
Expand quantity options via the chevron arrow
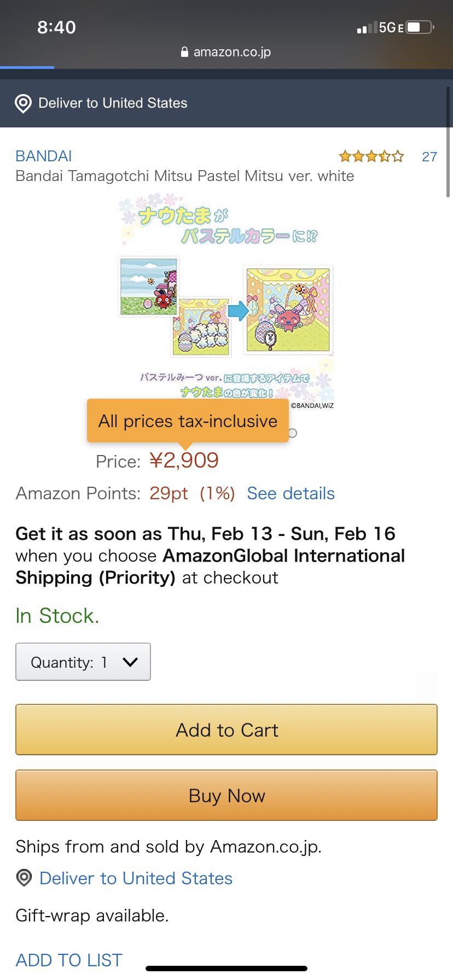130,662
